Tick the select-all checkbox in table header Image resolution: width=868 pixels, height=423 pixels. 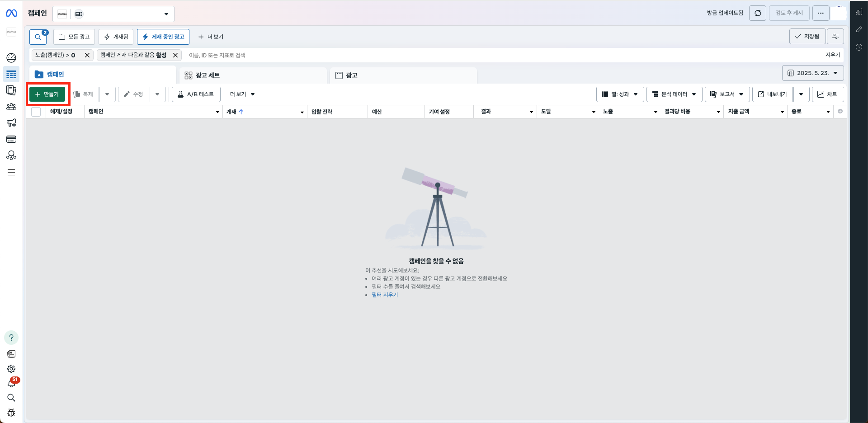(36, 112)
